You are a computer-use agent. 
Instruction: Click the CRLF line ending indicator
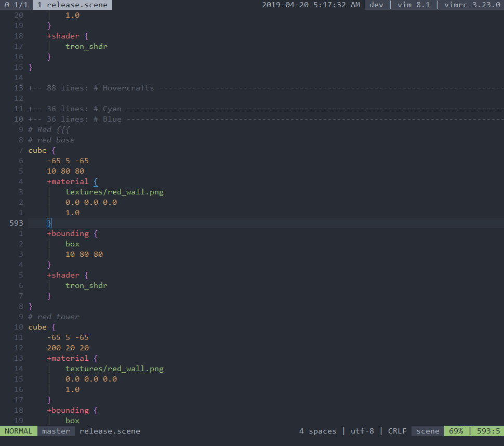[x=397, y=431]
